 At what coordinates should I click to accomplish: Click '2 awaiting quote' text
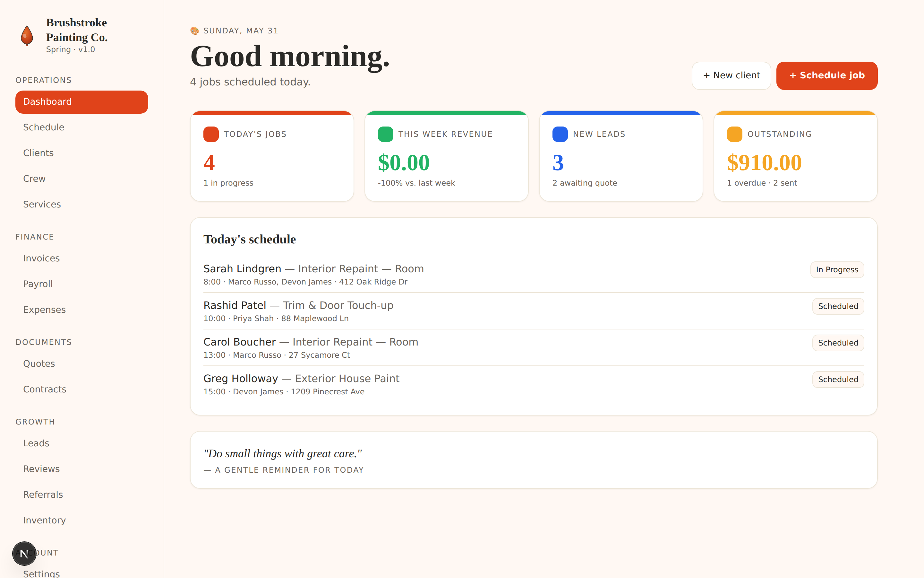(x=585, y=183)
